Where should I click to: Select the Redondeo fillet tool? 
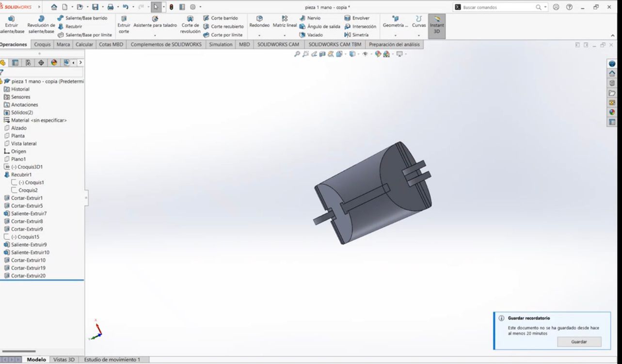[x=259, y=22]
